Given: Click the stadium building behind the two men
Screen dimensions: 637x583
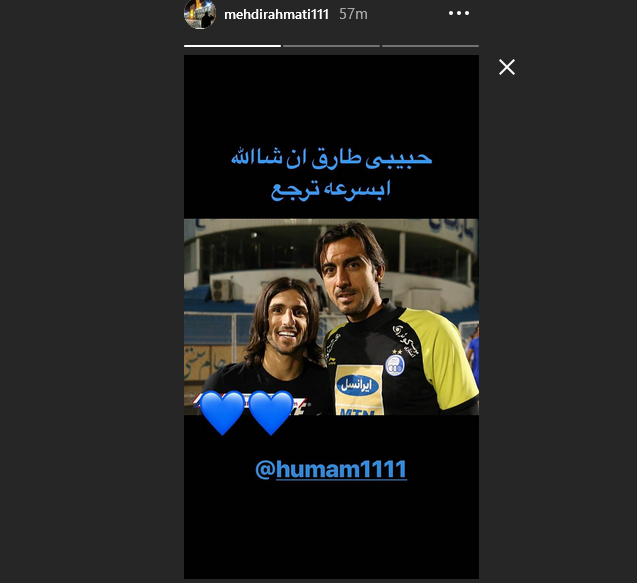Looking at the screenshot, I should point(331,260).
